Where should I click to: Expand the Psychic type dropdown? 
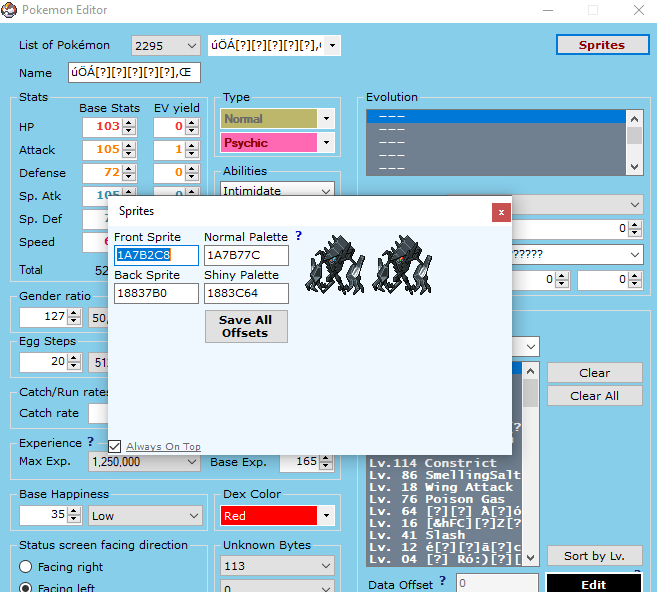tap(325, 143)
